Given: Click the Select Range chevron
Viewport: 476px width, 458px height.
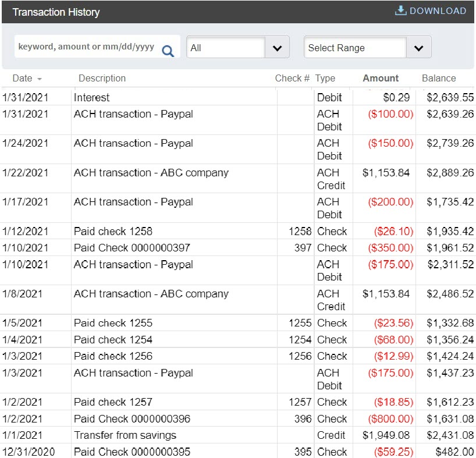Looking at the screenshot, I should pos(418,47).
